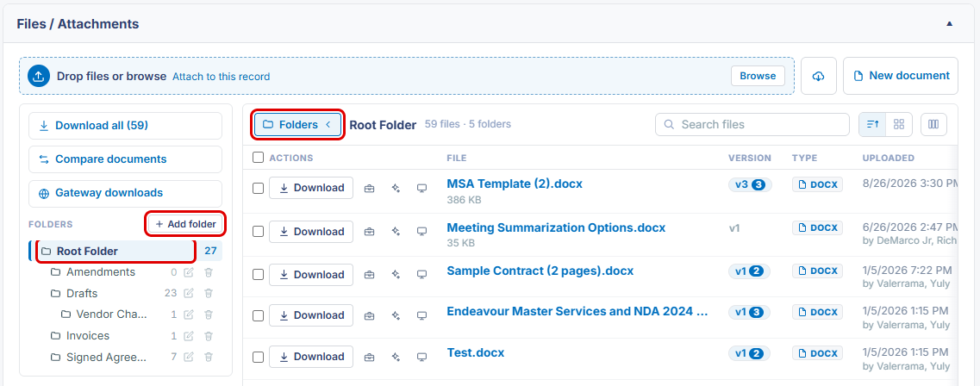Click briefcase icon for MSA Template (2).docx
Viewport: 980px width, 386px height.
(370, 188)
